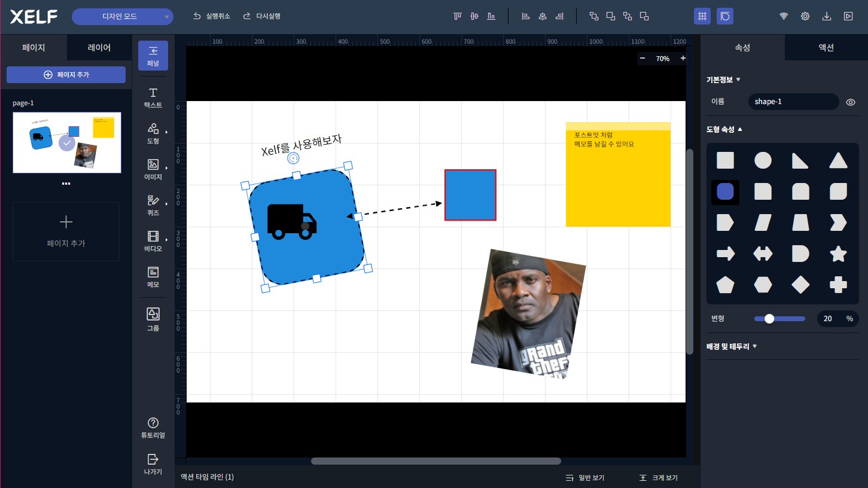The width and height of the screenshot is (868, 488).
Task: Choose the star shape option
Action: (x=838, y=254)
